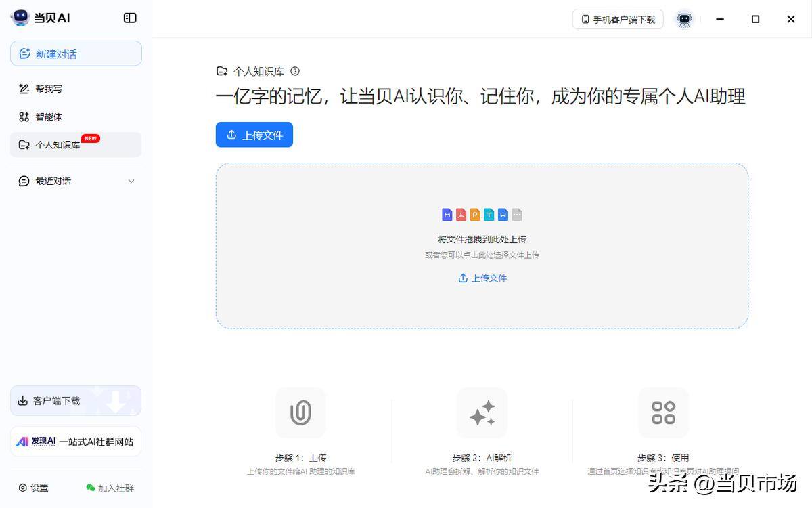Expand the 最近对话 chevron
The image size is (812, 508).
(x=131, y=181)
